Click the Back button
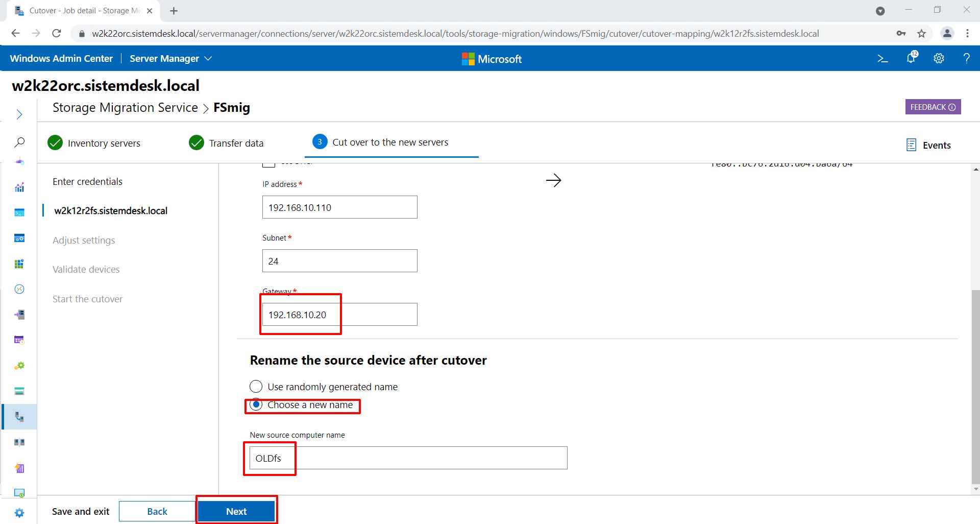This screenshot has height=524, width=980. point(157,511)
